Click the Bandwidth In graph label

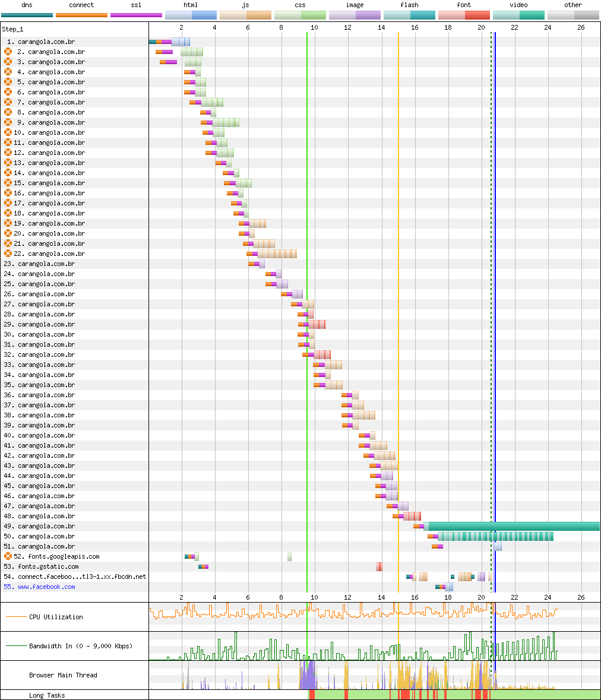tap(81, 646)
